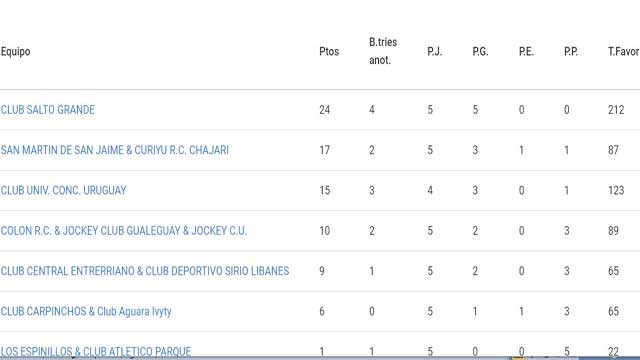Click the P.P. column header
640x360 pixels.
(571, 51)
